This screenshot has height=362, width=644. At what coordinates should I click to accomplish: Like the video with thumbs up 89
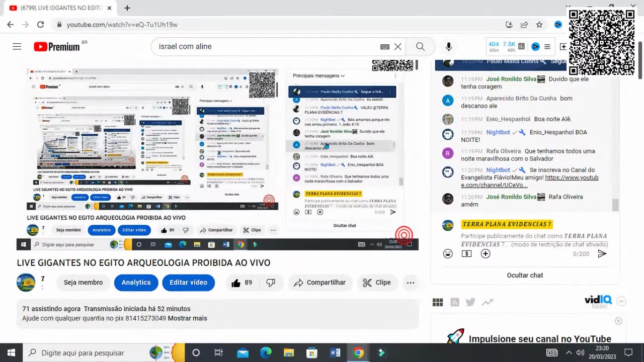(x=242, y=283)
